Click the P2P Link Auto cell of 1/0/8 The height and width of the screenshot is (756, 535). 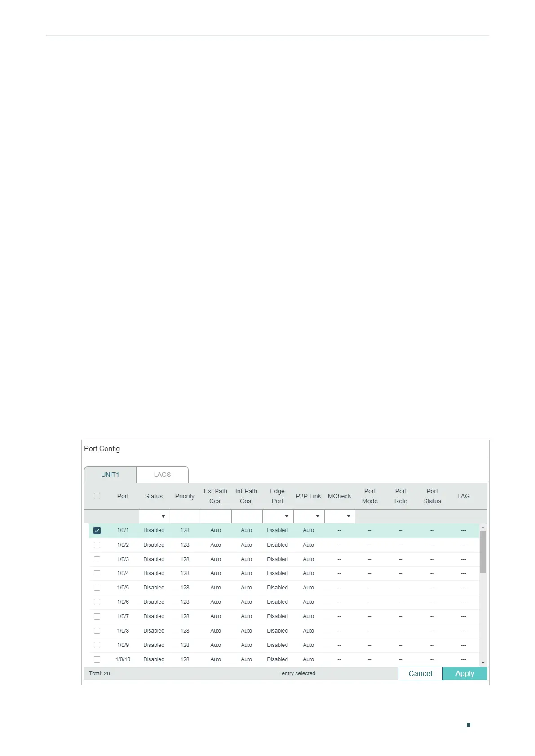[308, 631]
